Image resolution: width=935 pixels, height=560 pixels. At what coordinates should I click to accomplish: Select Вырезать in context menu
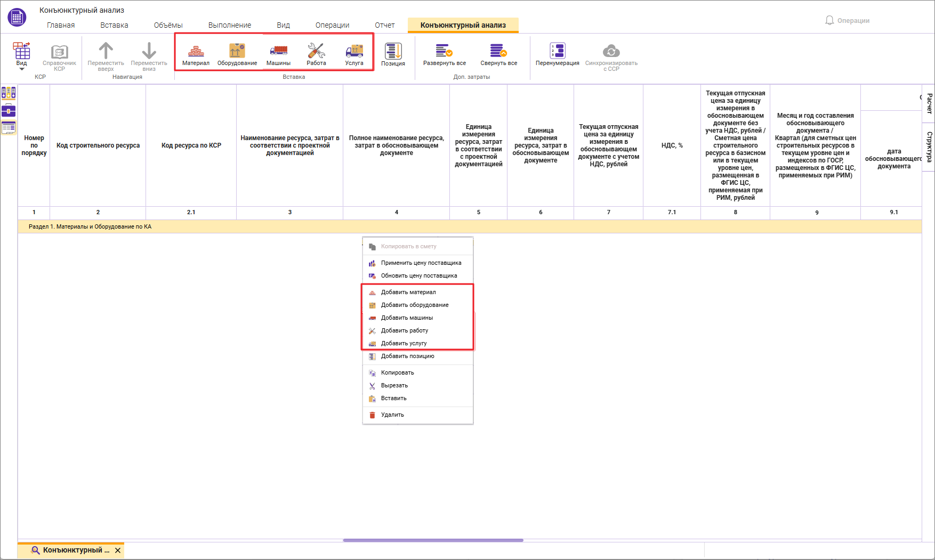point(418,385)
